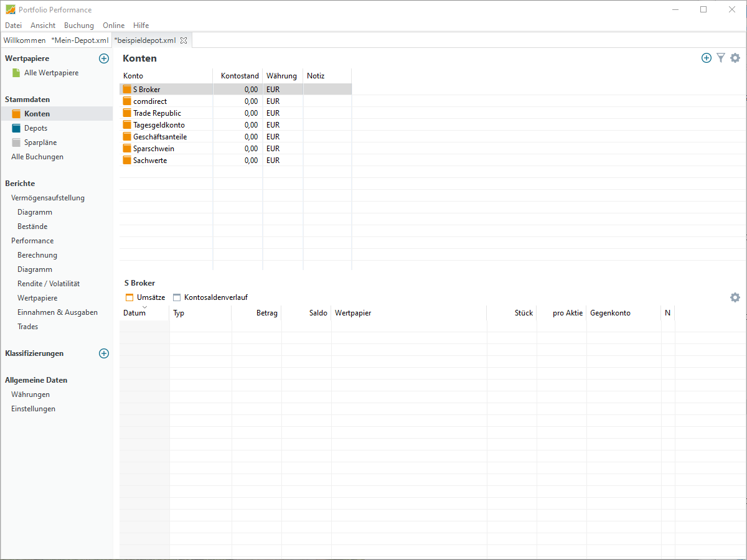This screenshot has height=560, width=747.
Task: Sort accounts by Kontostand column header
Action: pos(239,76)
